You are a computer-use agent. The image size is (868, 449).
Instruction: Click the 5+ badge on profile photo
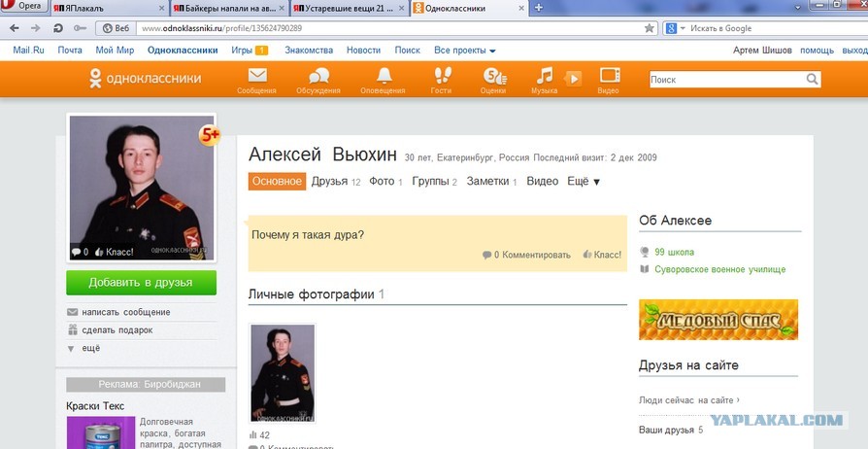(210, 135)
